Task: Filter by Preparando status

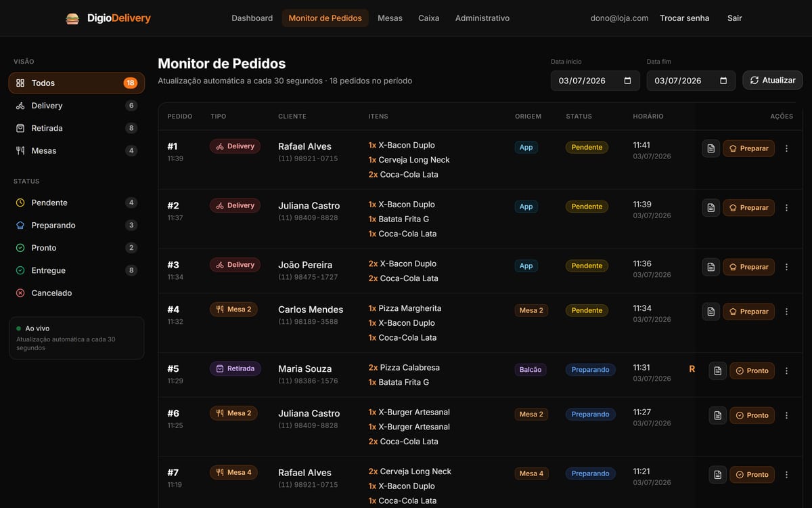Action: coord(76,225)
